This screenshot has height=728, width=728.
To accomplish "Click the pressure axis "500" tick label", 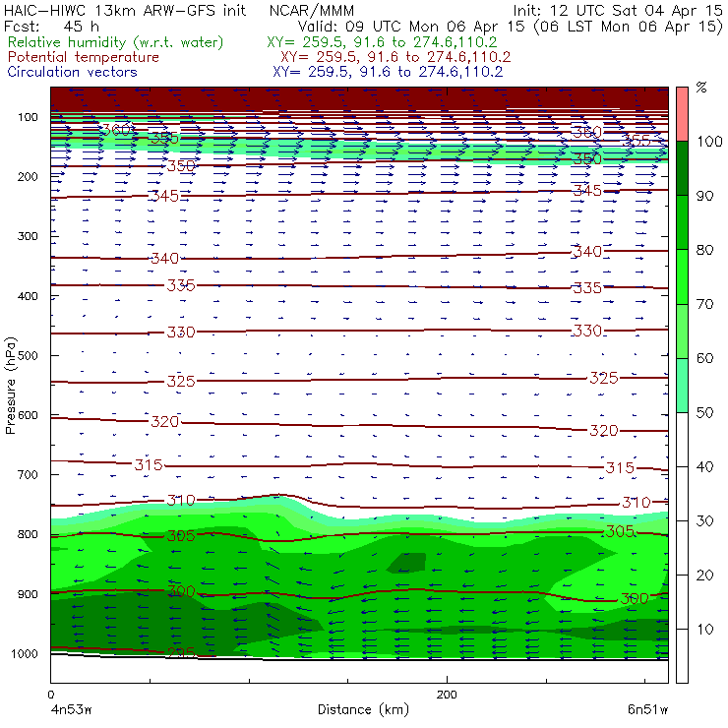I will point(28,356).
